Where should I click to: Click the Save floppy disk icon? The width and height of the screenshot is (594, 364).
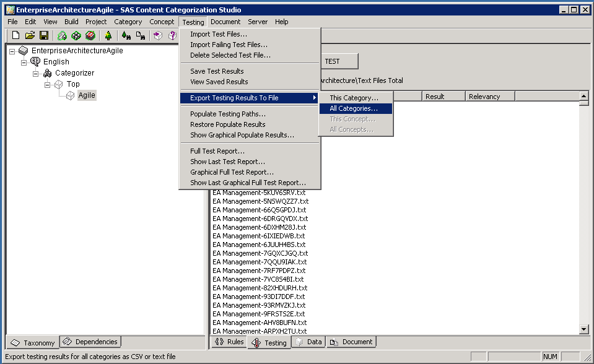pos(44,36)
